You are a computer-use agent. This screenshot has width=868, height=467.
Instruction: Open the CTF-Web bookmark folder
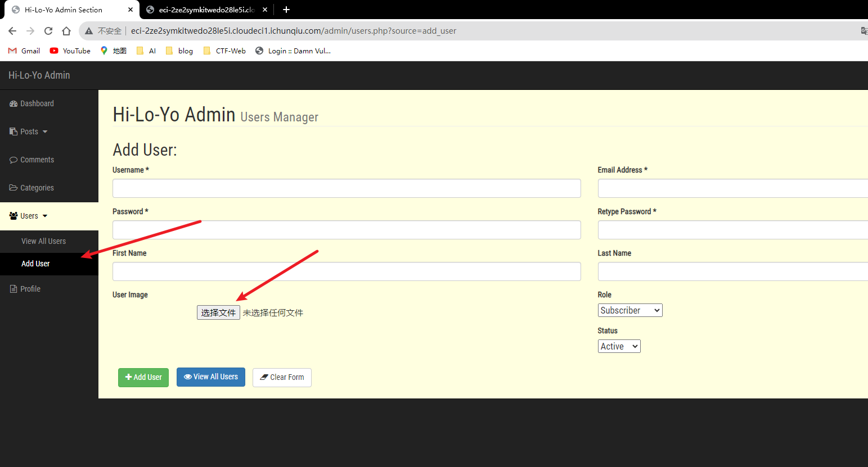coord(224,51)
